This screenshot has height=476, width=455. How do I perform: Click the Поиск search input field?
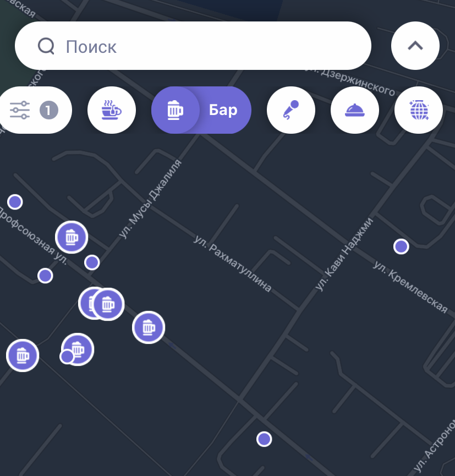(209, 46)
